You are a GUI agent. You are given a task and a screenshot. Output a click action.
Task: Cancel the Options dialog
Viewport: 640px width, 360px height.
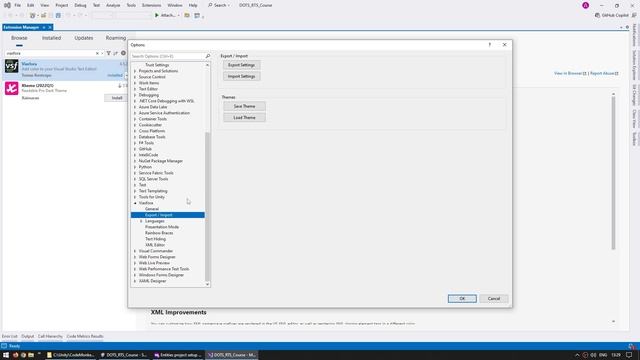click(493, 298)
